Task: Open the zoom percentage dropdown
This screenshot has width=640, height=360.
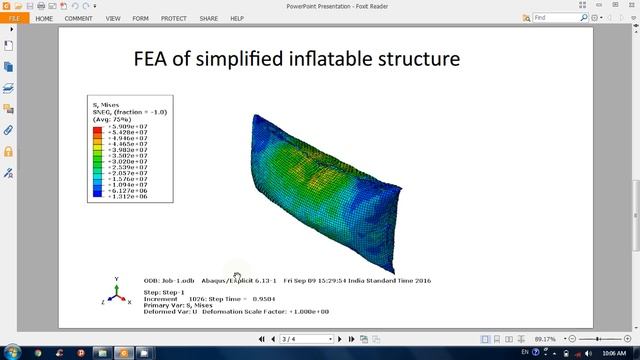Action: (565, 339)
